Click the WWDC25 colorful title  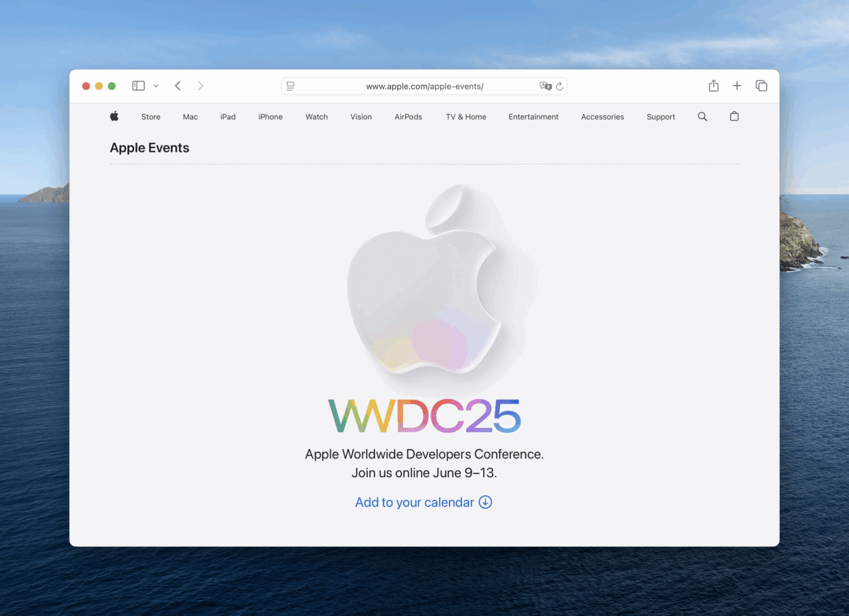click(425, 416)
